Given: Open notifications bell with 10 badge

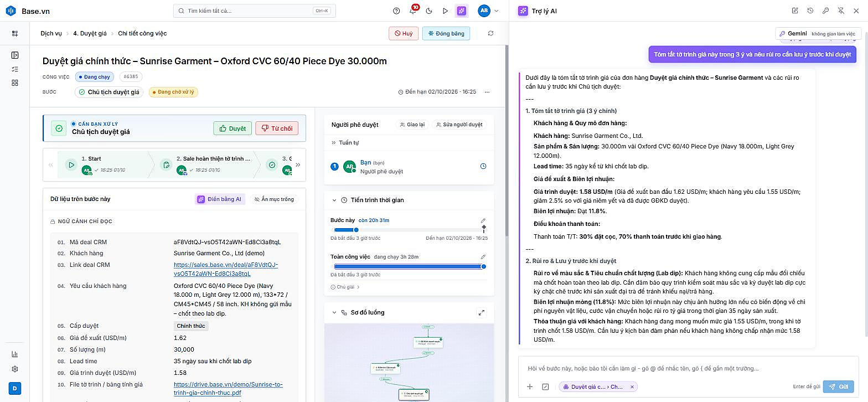Looking at the screenshot, I should [413, 11].
